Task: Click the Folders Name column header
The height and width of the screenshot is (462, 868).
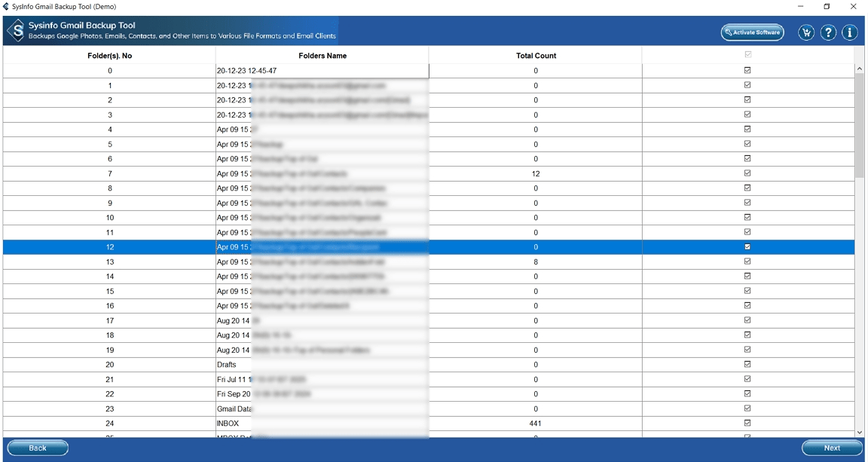Action: click(x=322, y=56)
